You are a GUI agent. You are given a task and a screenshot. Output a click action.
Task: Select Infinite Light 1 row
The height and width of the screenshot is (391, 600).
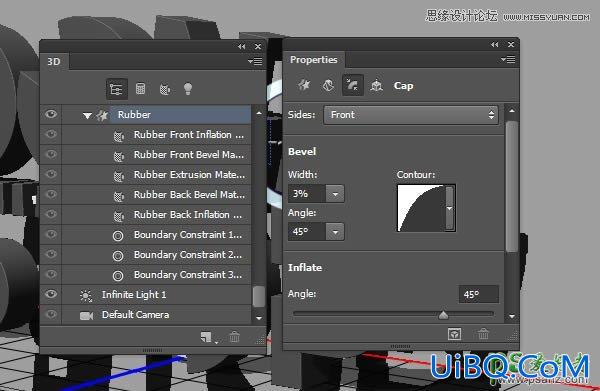(146, 295)
